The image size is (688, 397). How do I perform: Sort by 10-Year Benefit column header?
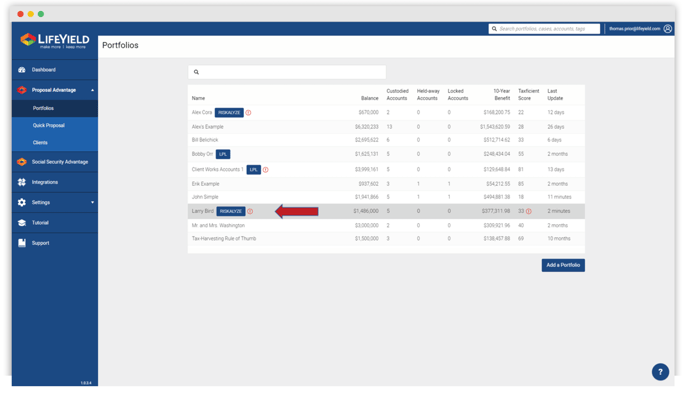[x=502, y=95]
